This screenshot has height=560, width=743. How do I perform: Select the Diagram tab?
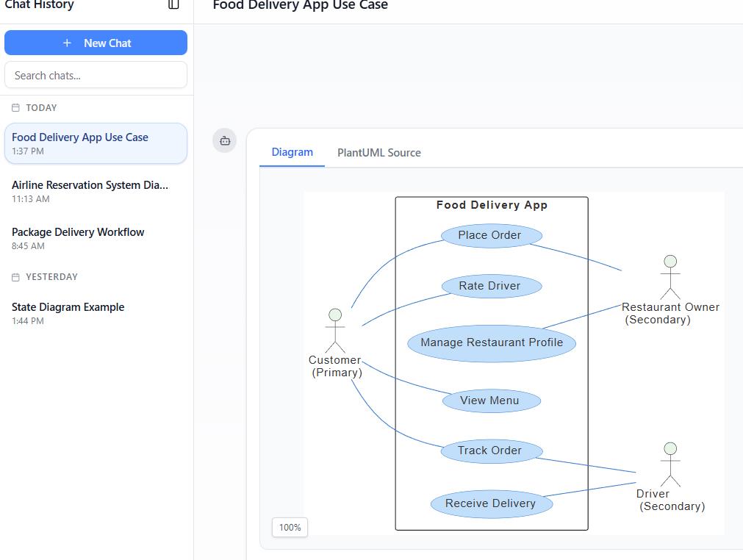pos(292,152)
